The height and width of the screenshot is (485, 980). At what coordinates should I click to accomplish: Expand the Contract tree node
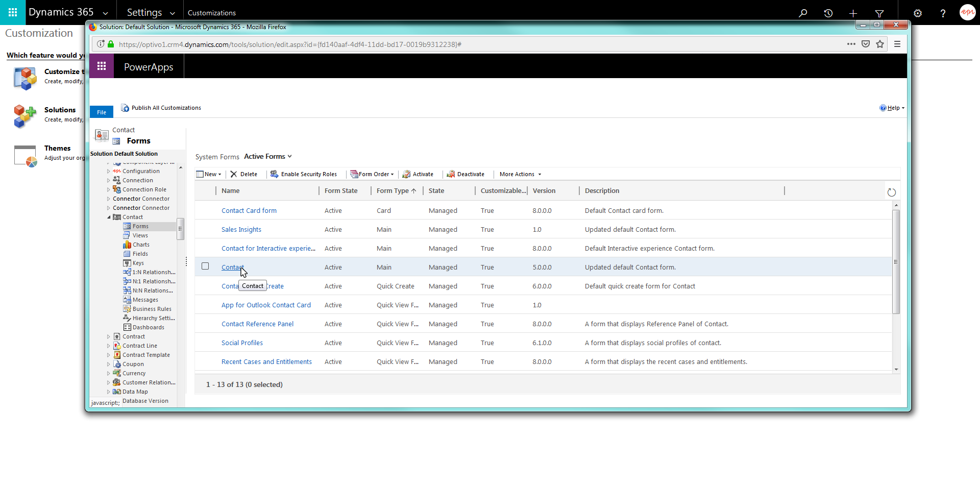(109, 336)
